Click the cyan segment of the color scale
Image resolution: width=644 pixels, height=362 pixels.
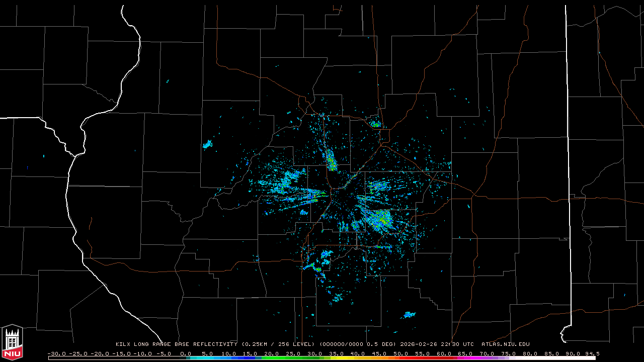pyautogui.click(x=211, y=358)
